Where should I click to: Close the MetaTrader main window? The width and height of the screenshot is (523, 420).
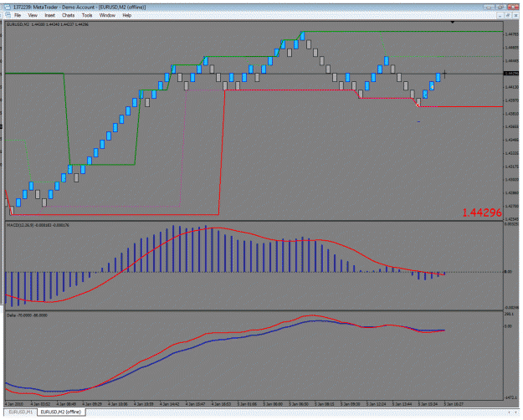(513, 8)
